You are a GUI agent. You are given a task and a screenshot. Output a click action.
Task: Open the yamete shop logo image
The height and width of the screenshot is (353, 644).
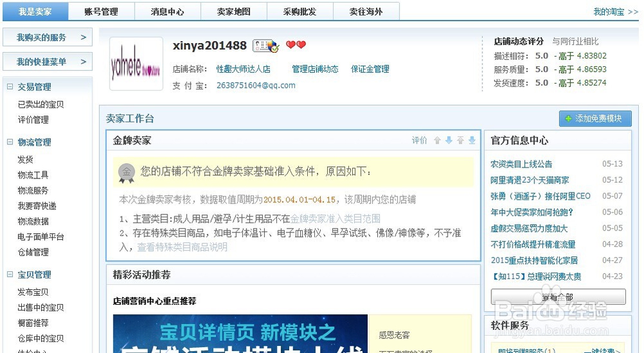[x=136, y=64]
